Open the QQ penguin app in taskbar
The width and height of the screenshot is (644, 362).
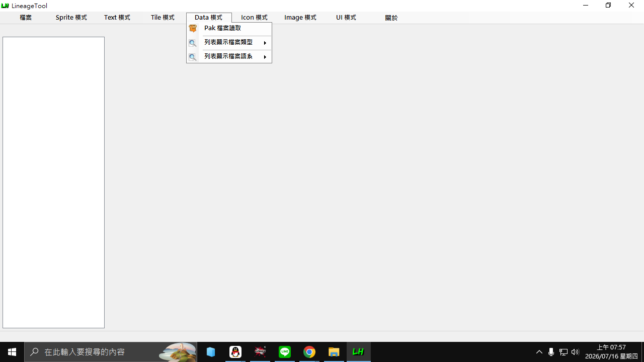(x=235, y=352)
